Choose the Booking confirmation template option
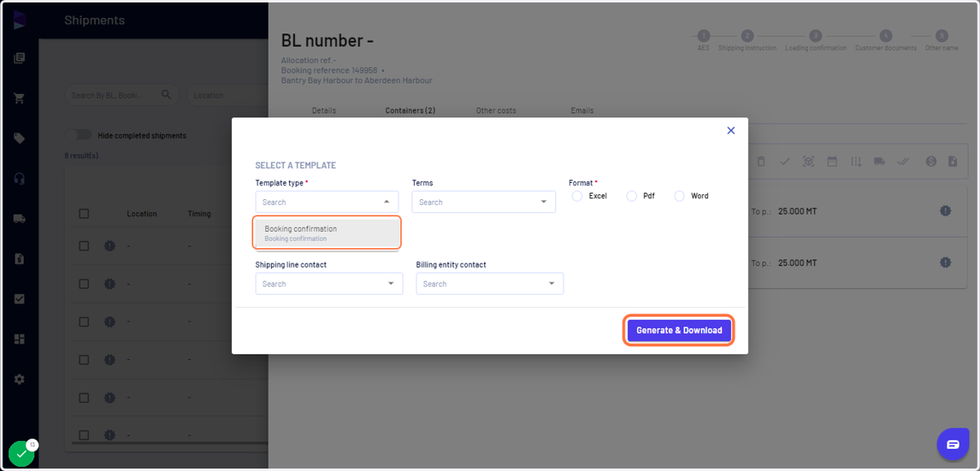The height and width of the screenshot is (471, 980). point(327,233)
